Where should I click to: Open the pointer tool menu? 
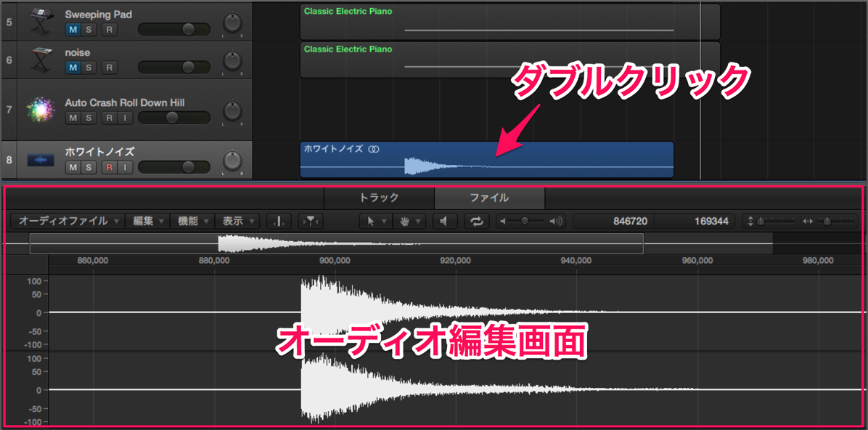point(375,221)
